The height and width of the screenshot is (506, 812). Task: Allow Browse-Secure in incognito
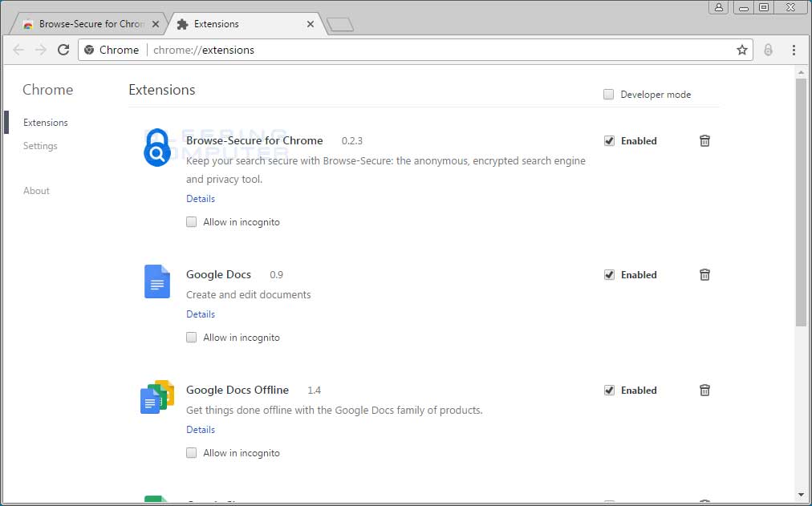(192, 222)
